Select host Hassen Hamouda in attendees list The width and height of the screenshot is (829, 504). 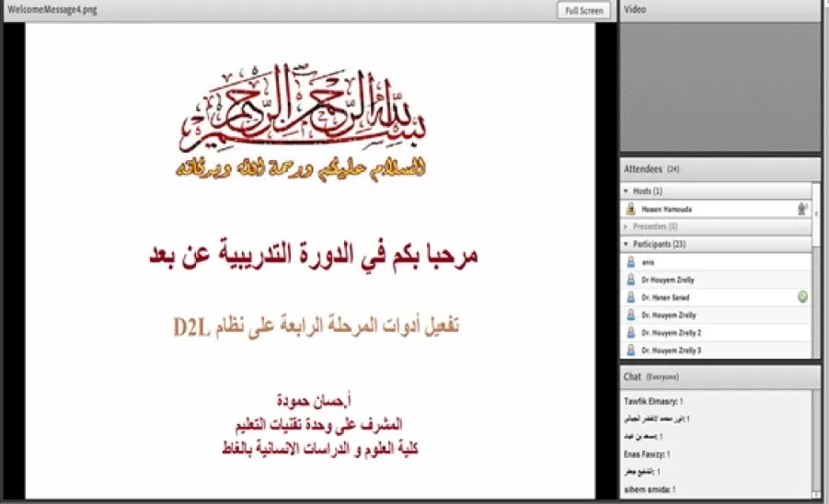[x=716, y=209]
